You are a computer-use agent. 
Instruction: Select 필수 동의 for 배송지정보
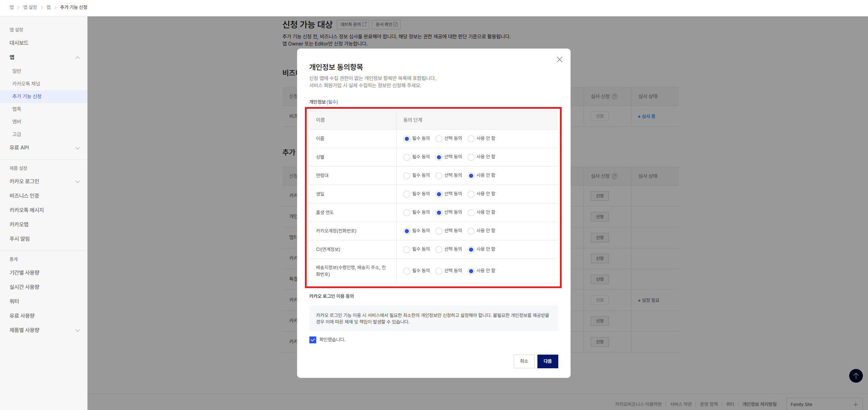pos(406,271)
